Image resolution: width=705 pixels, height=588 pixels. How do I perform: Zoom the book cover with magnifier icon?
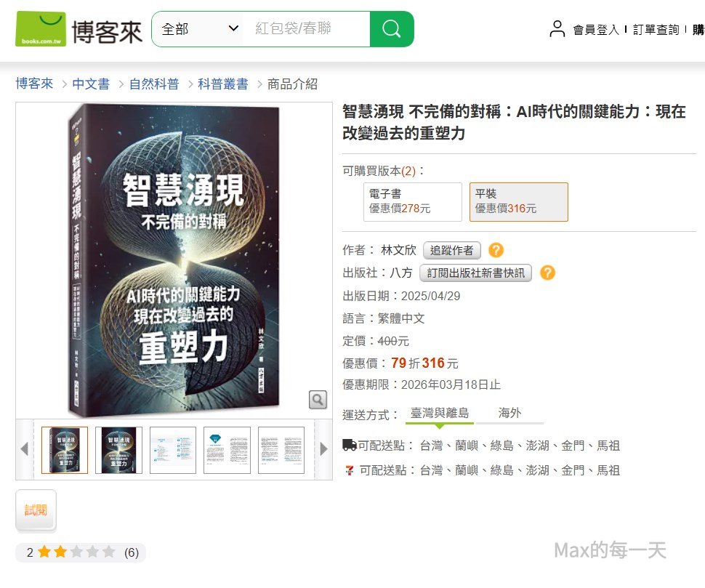[x=318, y=400]
